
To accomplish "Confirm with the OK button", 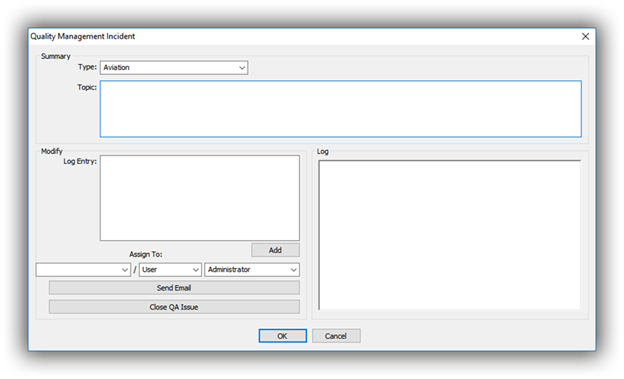I will (x=283, y=336).
